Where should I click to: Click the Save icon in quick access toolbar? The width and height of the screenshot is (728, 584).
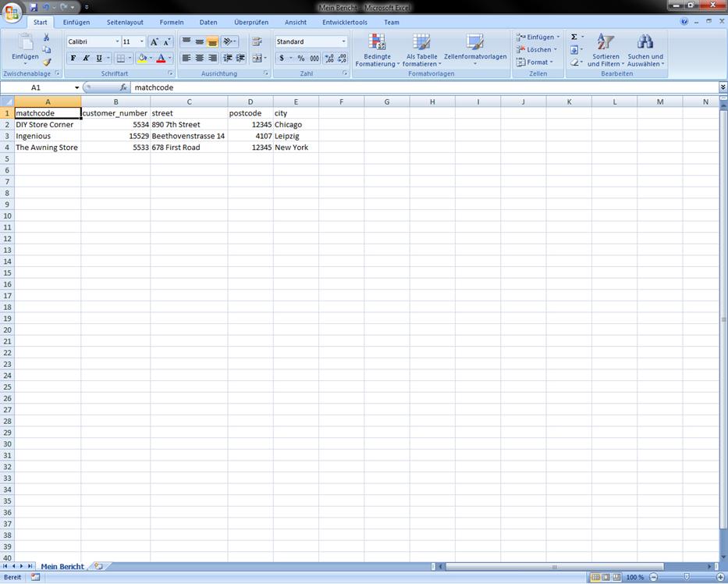(x=34, y=7)
